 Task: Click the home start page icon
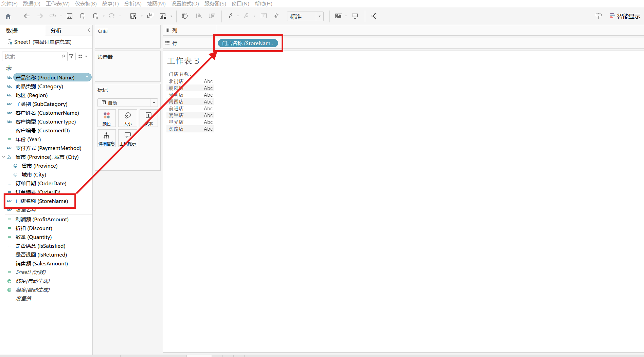pos(8,16)
